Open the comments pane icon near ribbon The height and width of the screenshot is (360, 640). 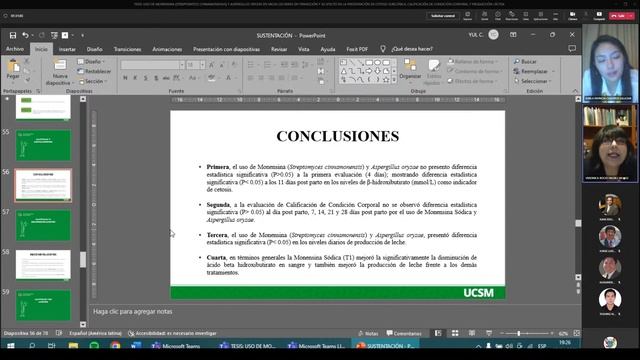tap(572, 49)
